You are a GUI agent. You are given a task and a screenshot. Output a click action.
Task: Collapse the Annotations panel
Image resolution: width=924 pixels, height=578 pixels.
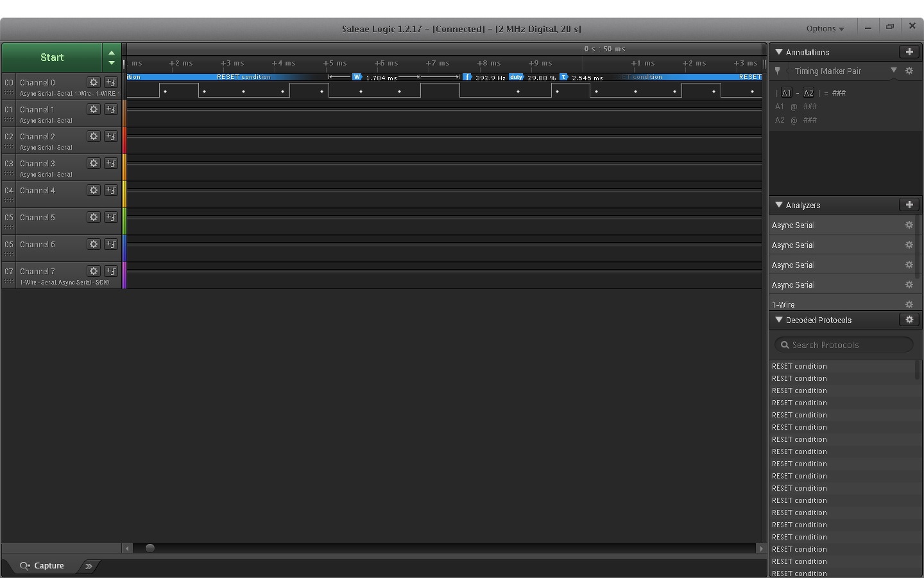[x=779, y=52]
